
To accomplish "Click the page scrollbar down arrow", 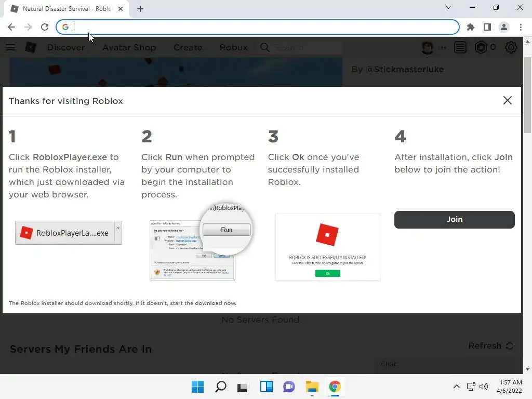I will (527, 369).
